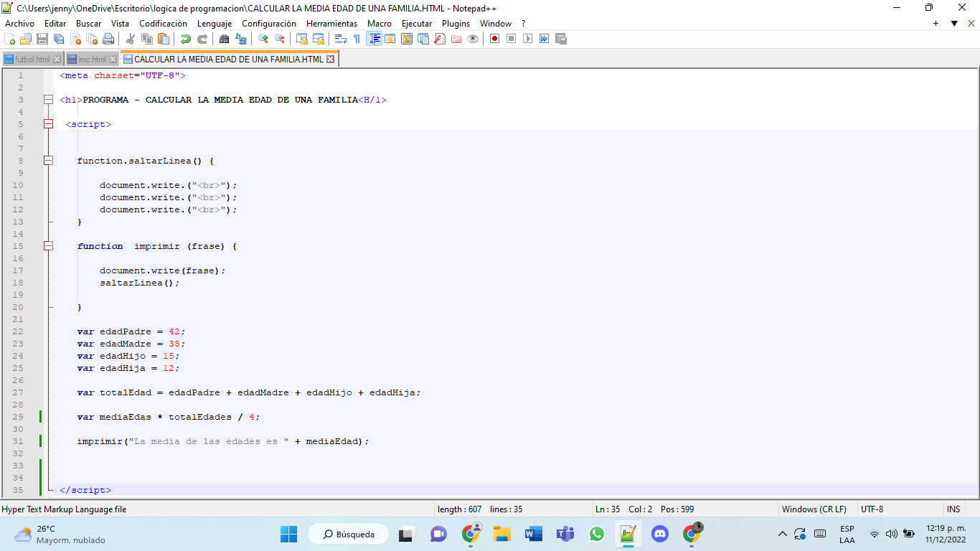Click the Save recorded macro icon
The image size is (980, 551).
pyautogui.click(x=561, y=39)
